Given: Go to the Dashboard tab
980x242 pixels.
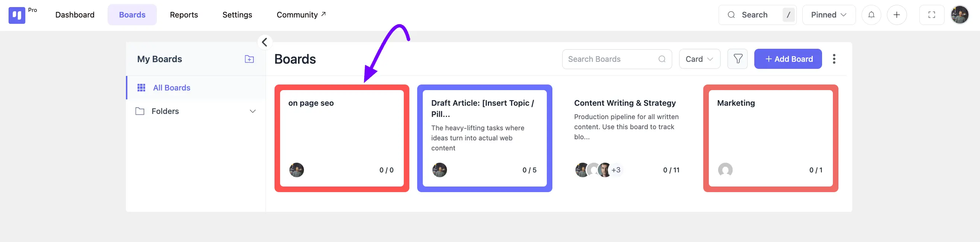Looking at the screenshot, I should tap(75, 15).
